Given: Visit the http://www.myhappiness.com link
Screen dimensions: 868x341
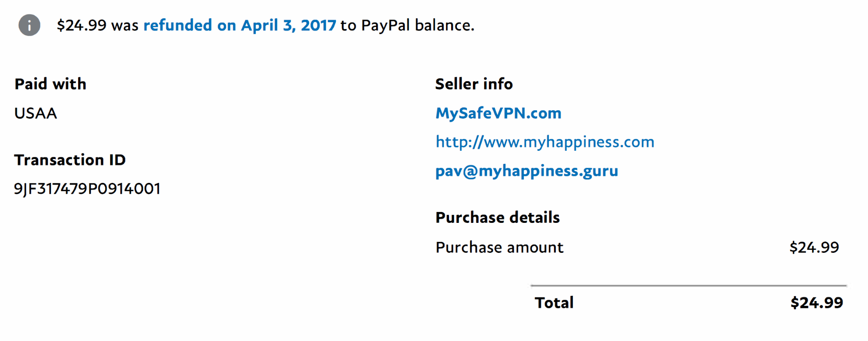Looking at the screenshot, I should 545,142.
